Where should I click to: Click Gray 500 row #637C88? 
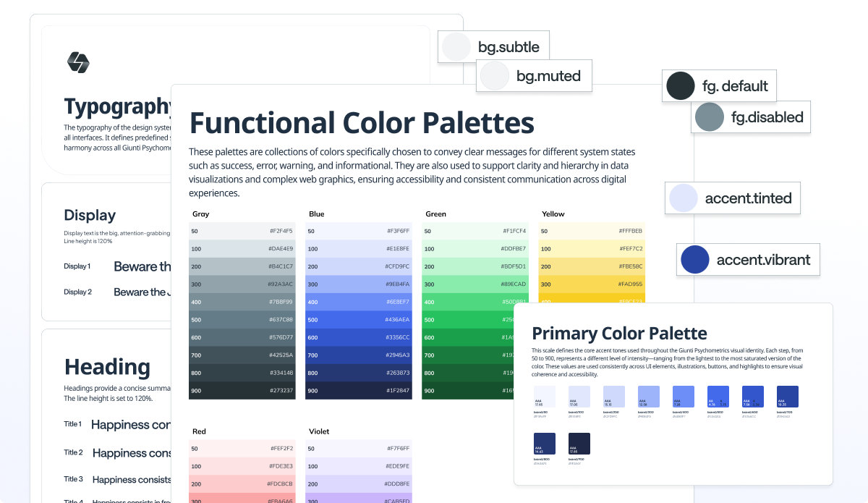click(x=242, y=319)
